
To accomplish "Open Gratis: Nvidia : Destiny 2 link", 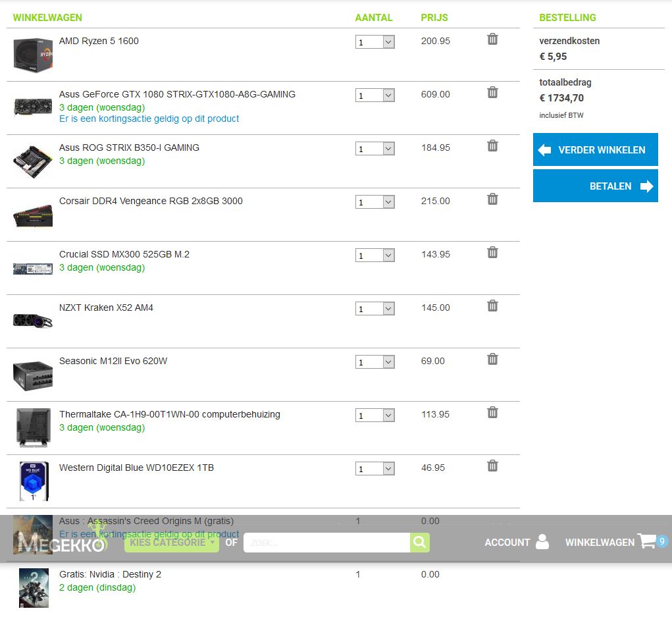I will [110, 575].
